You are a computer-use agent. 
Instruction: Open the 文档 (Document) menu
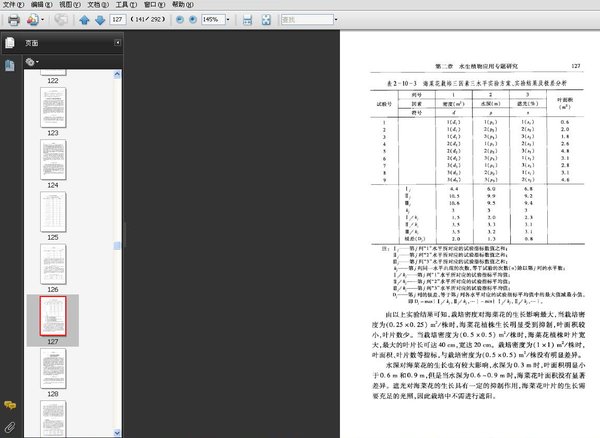[98, 5]
